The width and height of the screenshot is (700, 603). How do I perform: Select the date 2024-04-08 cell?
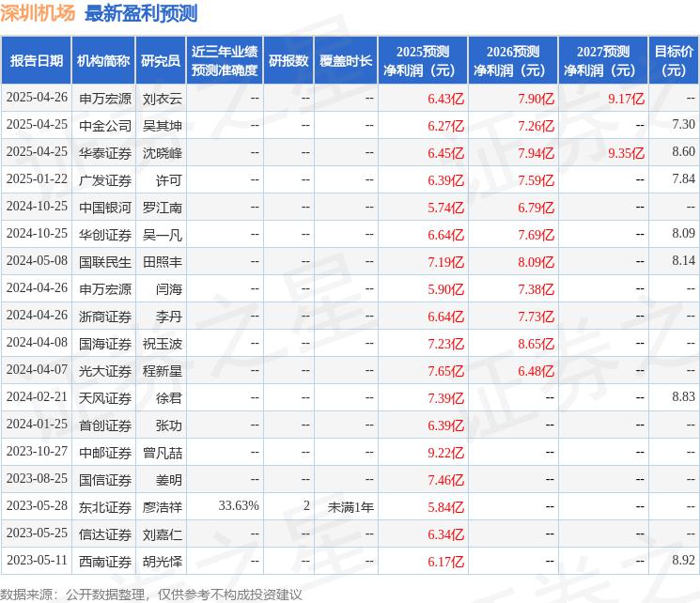coord(37,343)
